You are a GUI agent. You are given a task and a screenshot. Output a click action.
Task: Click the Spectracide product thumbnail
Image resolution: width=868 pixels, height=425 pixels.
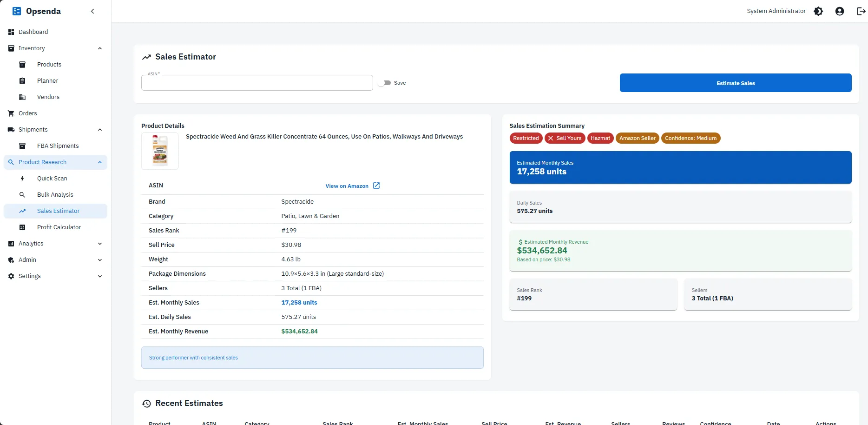[x=160, y=151]
